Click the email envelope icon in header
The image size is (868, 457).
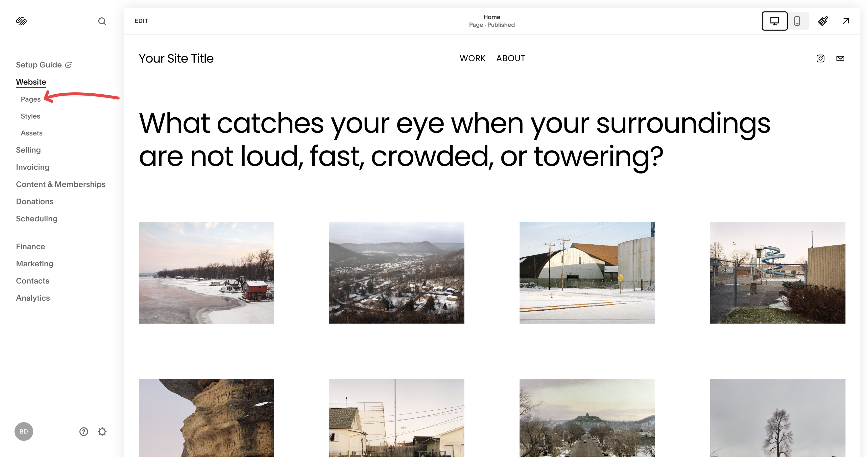(840, 59)
